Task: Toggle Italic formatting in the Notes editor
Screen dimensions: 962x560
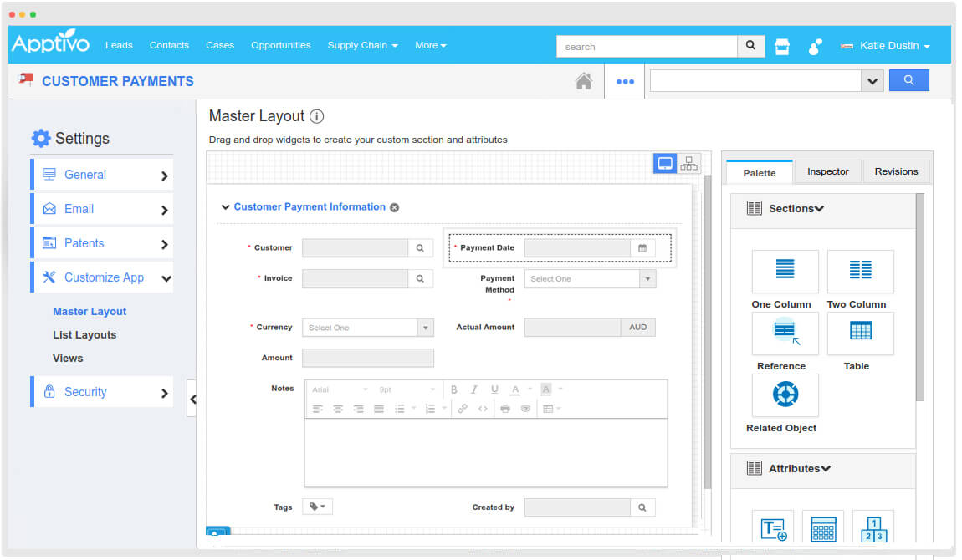Action: 474,389
